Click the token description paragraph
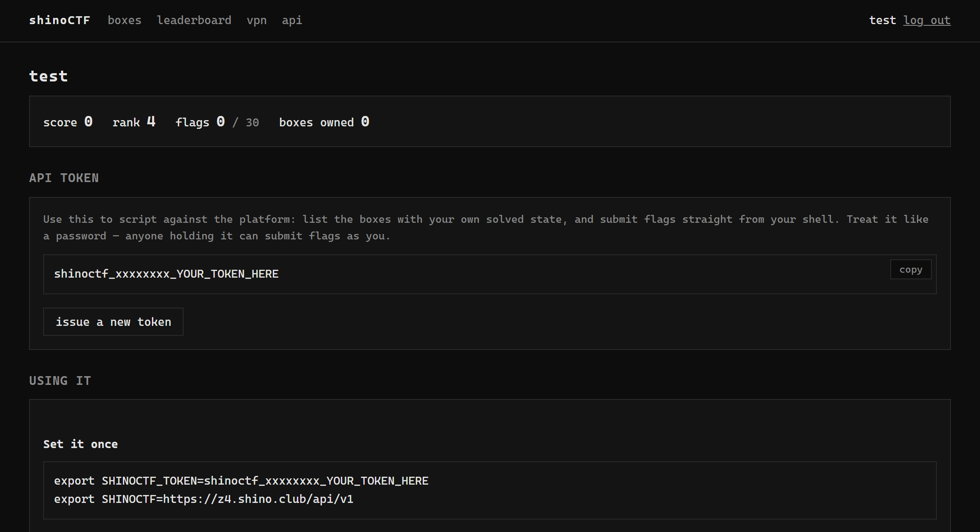This screenshot has height=532, width=980. 486,227
